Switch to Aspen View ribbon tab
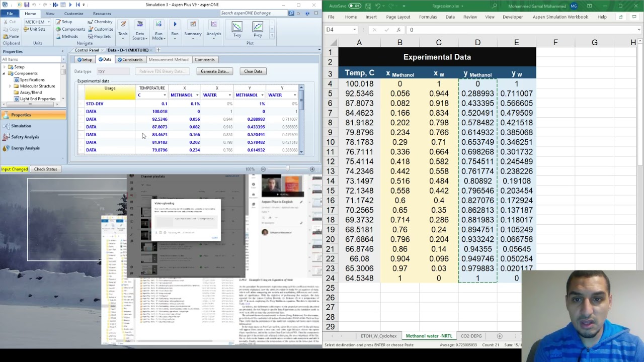Viewport: 644px width, 362px height. point(50,14)
